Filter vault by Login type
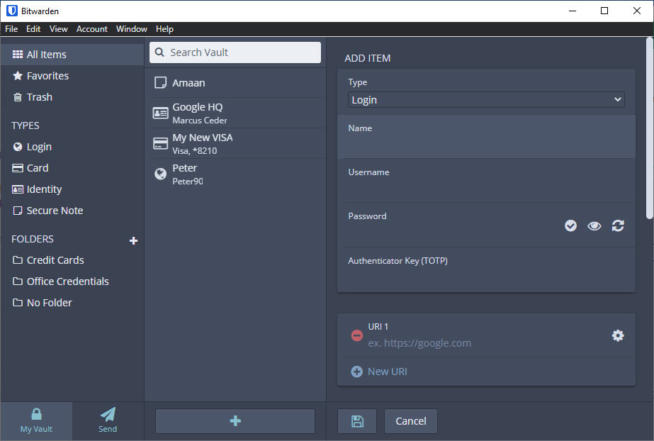The image size is (654, 441). (x=72, y=147)
